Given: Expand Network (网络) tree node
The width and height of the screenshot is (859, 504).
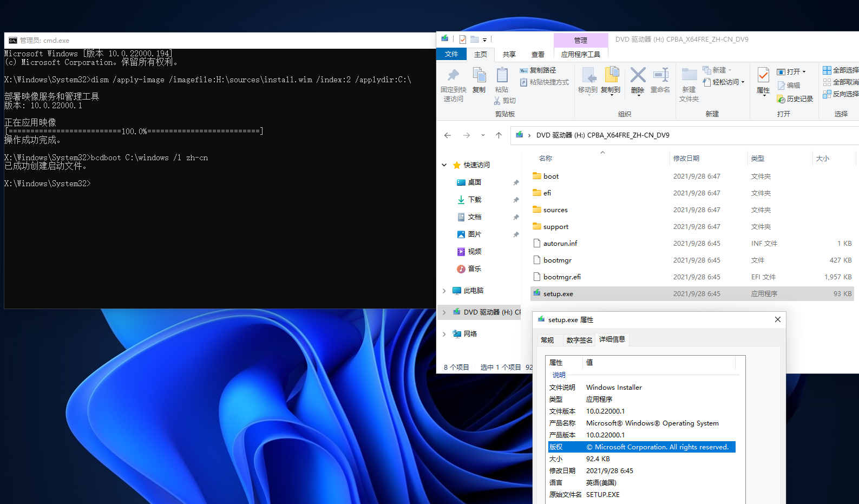Looking at the screenshot, I should pos(444,334).
